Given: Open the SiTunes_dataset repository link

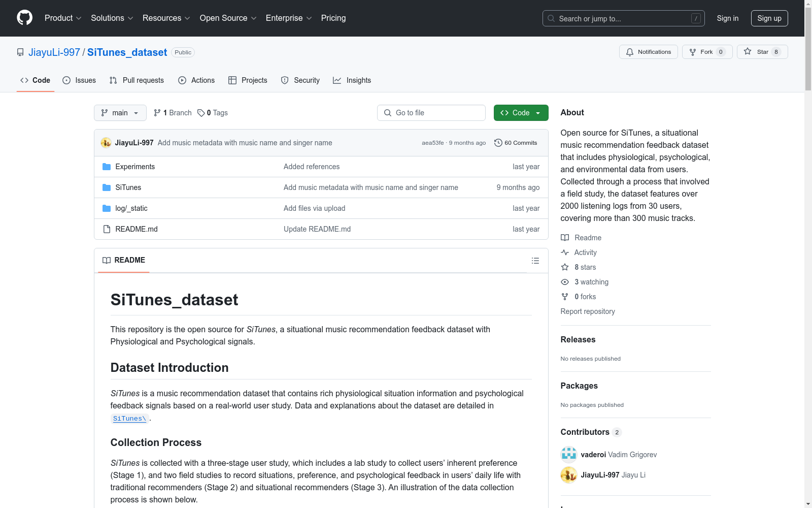Looking at the screenshot, I should (127, 52).
